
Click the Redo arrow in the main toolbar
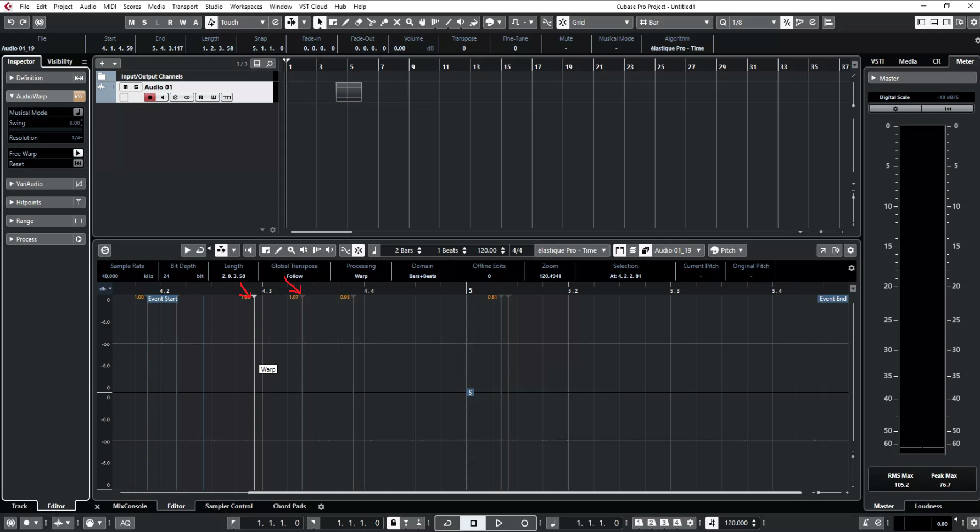(x=23, y=22)
